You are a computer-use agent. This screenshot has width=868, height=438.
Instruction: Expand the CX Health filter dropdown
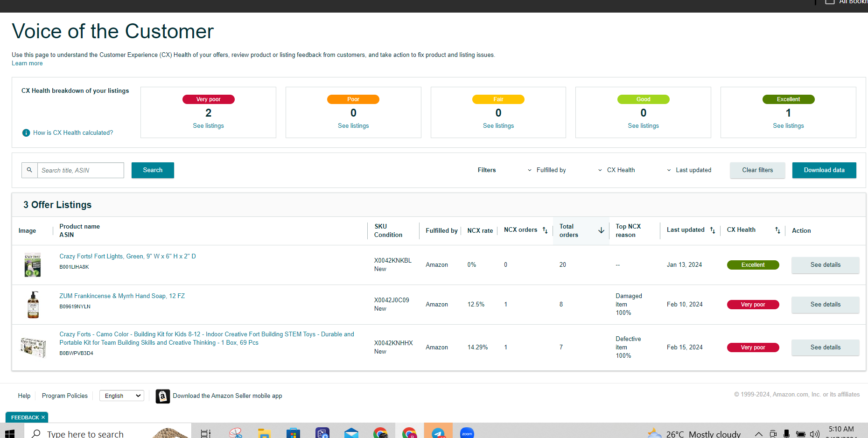616,170
